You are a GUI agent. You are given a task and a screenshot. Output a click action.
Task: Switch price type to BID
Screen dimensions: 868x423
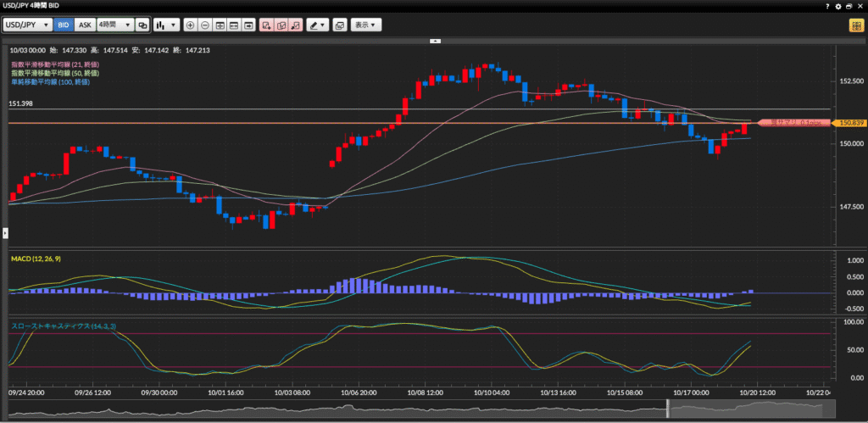[x=63, y=25]
